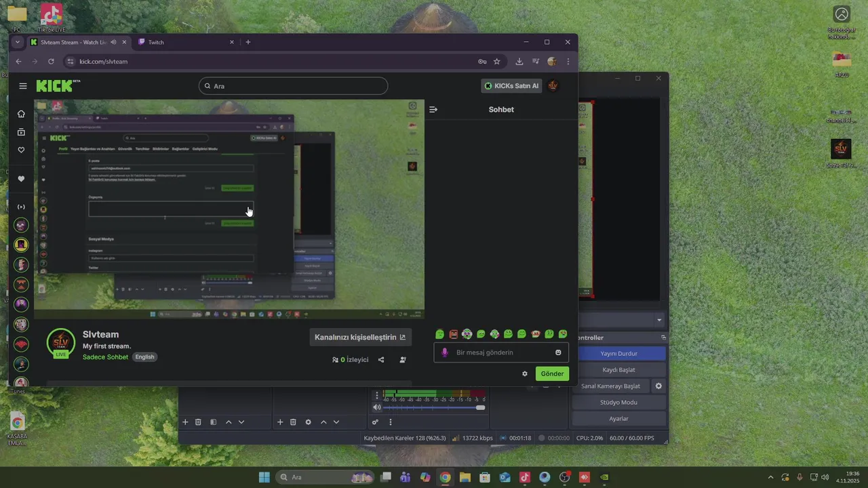Toggle Kaydı Başlat recording in OBS

coord(618,370)
